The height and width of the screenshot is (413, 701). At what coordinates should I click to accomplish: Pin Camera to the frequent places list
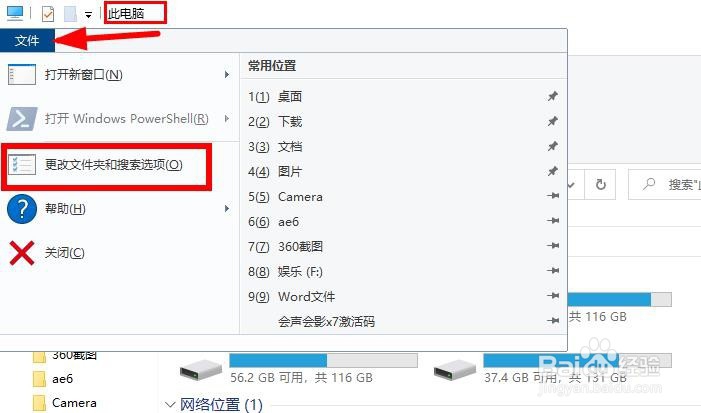point(553,196)
